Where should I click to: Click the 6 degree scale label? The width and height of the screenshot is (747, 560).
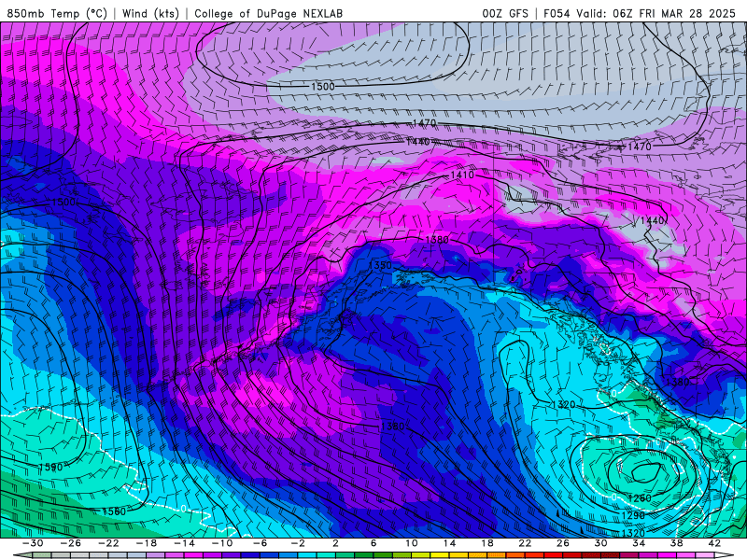[x=373, y=543]
